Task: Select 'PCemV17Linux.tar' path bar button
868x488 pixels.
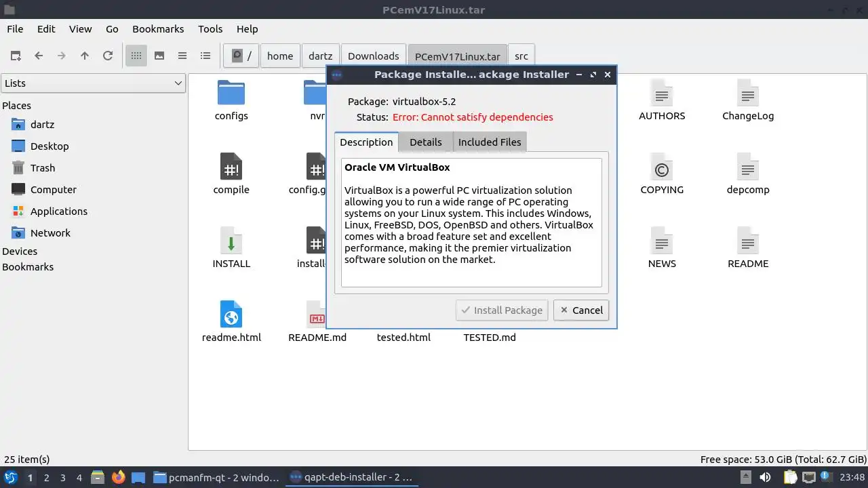Action: [x=458, y=56]
